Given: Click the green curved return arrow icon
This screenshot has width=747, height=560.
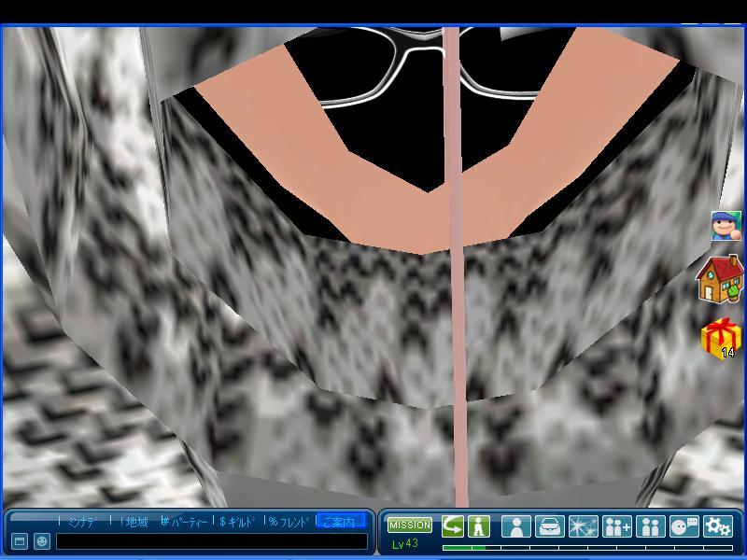Looking at the screenshot, I should [x=453, y=525].
